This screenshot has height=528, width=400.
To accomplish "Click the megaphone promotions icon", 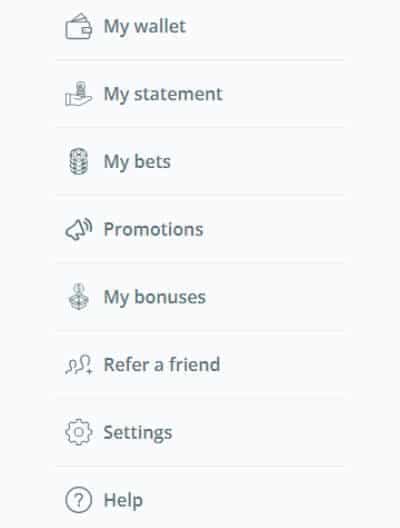I will click(x=78, y=229).
